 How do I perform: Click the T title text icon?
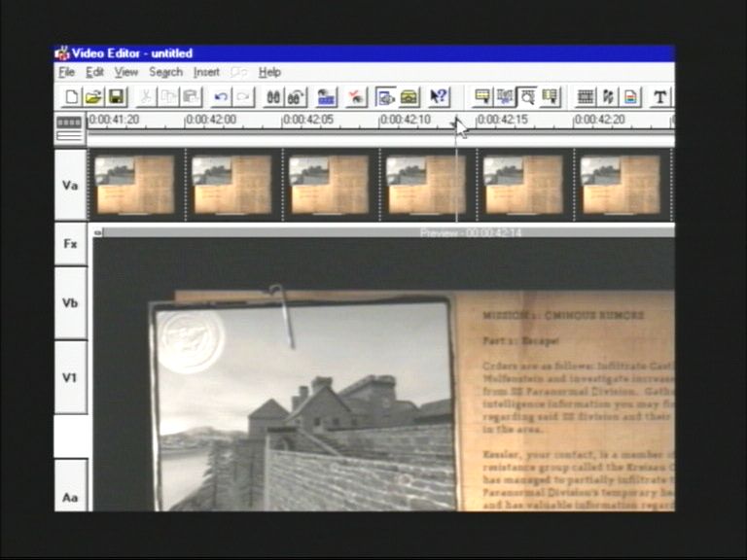(659, 97)
